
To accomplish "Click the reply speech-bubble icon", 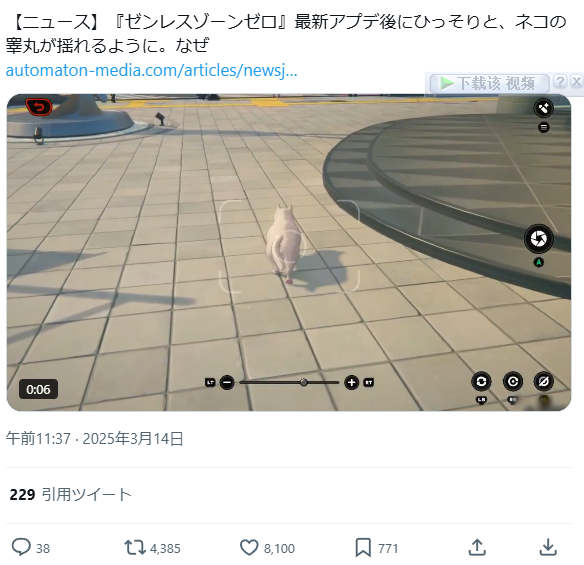I will 21,547.
